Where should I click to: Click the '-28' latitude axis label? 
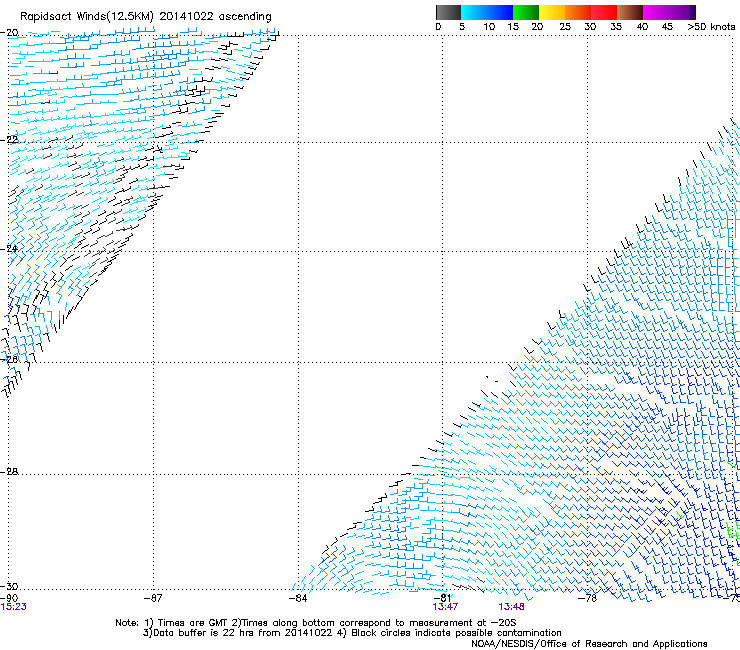pyautogui.click(x=9, y=471)
